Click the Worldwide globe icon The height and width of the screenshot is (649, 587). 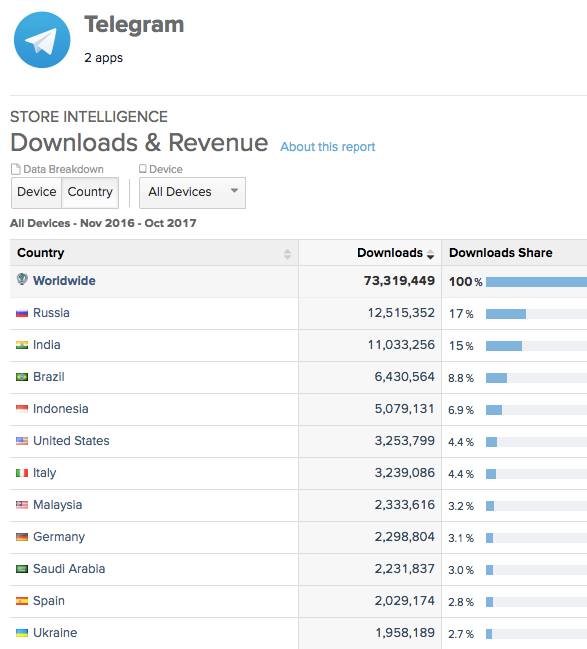(22, 279)
